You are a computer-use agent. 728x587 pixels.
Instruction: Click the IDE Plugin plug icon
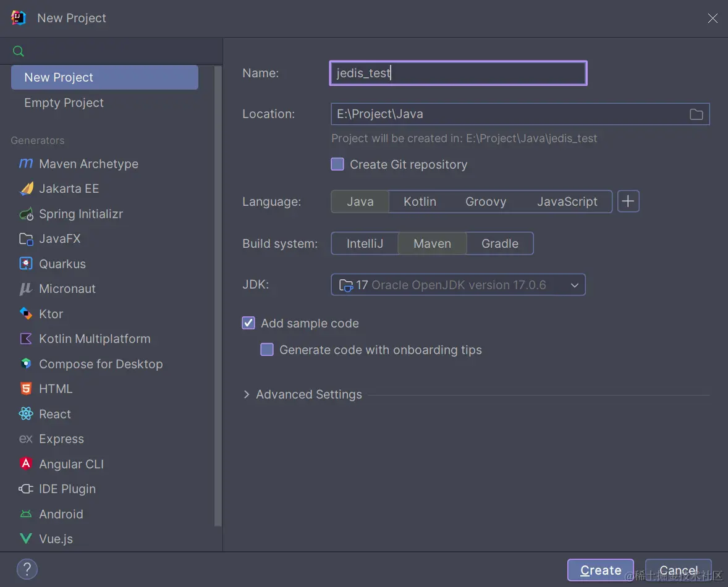(x=26, y=489)
